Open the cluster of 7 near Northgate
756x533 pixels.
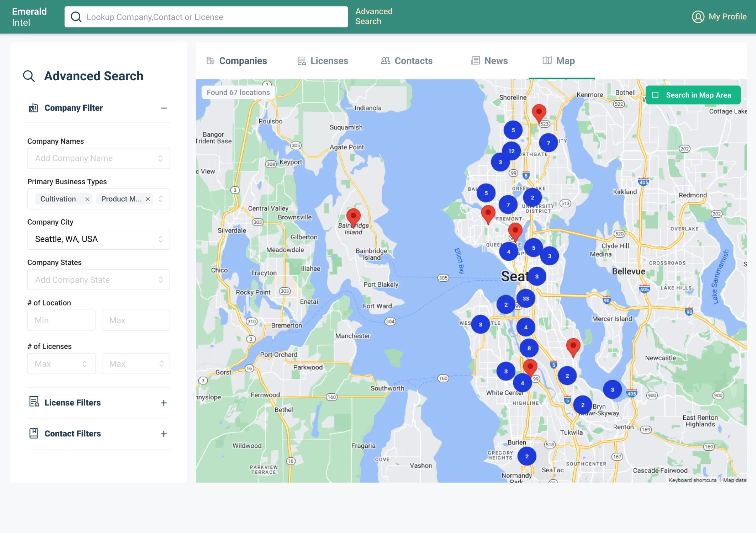click(x=548, y=143)
